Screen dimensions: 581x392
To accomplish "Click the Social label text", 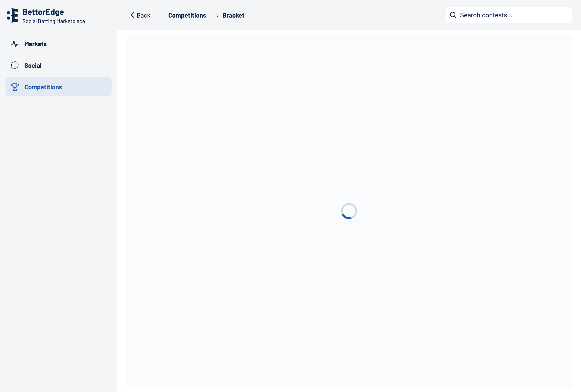I will (x=33, y=66).
